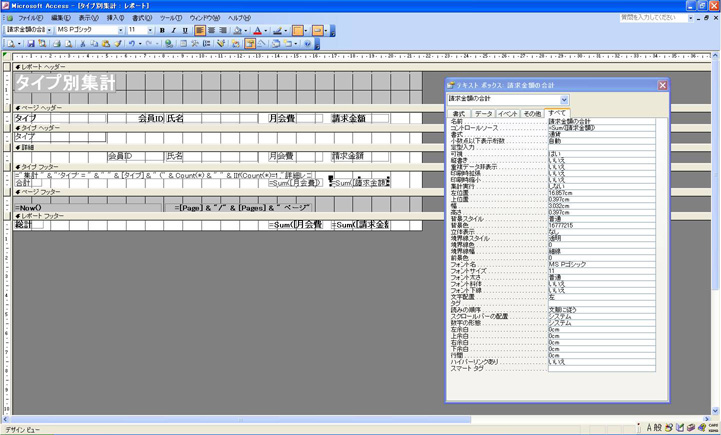The image size is (721, 435).
Task: Click the Save icon in toolbar
Action: (31, 44)
